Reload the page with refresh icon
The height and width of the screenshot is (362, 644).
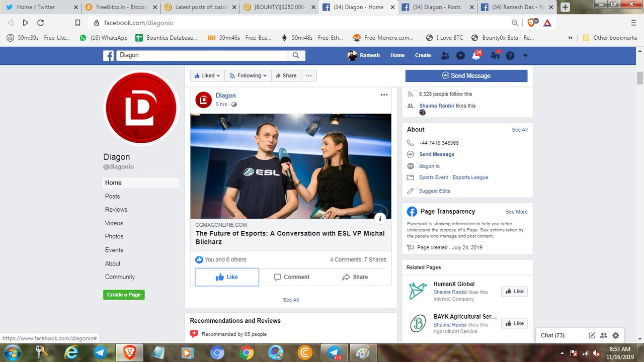click(x=41, y=23)
